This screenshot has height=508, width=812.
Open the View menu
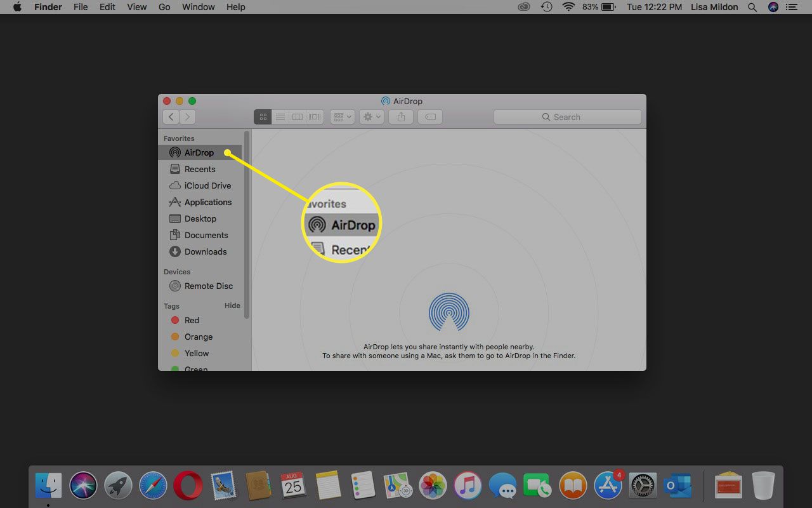(x=136, y=7)
